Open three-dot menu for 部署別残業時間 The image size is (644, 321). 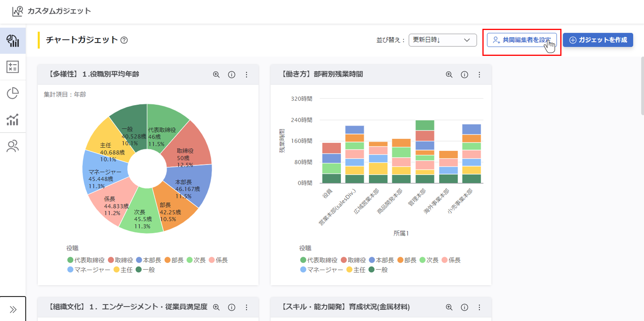(x=479, y=74)
